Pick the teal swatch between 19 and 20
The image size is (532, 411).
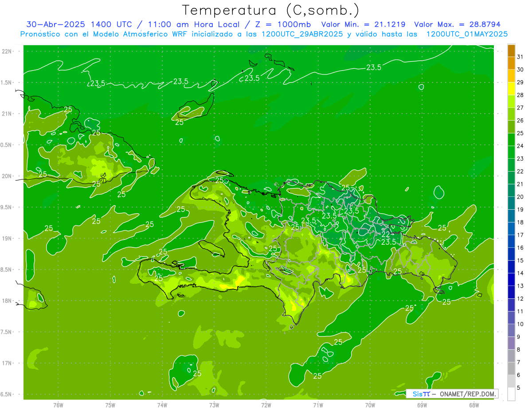[511, 203]
